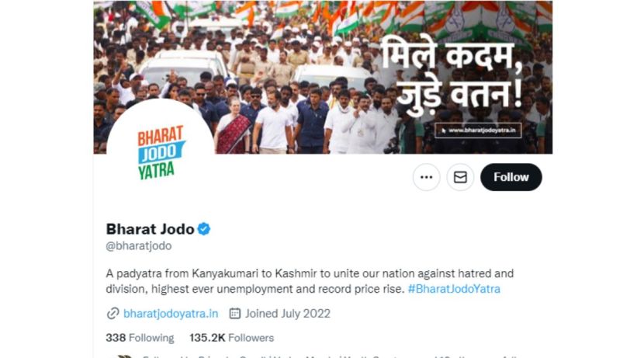Click the calendar icon next to Joined
Viewport: 644px width, 358px height.
[x=234, y=314]
